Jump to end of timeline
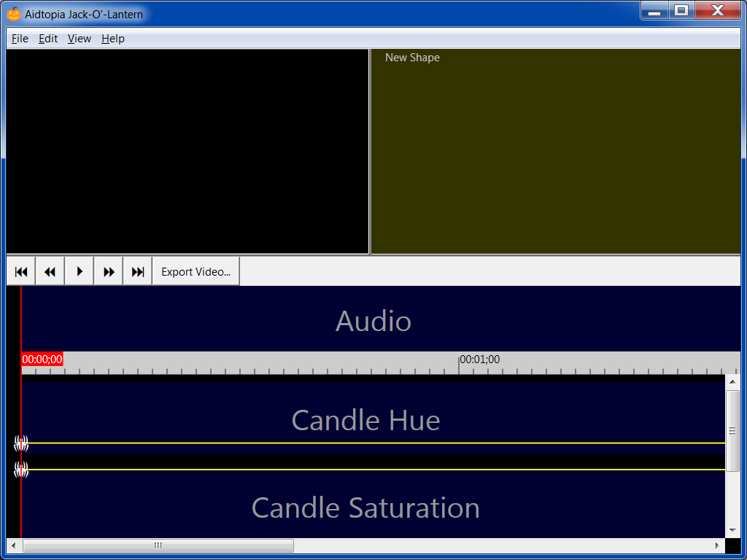 pyautogui.click(x=138, y=271)
